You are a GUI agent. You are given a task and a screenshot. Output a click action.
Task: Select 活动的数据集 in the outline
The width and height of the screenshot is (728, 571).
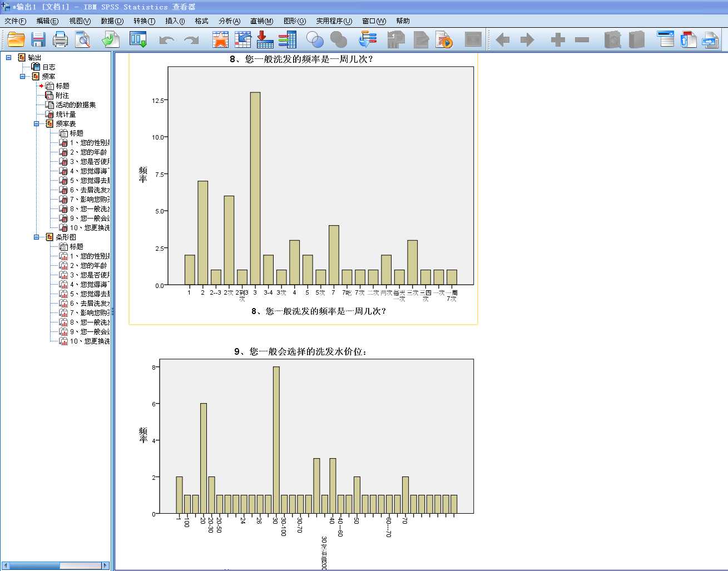coord(76,105)
